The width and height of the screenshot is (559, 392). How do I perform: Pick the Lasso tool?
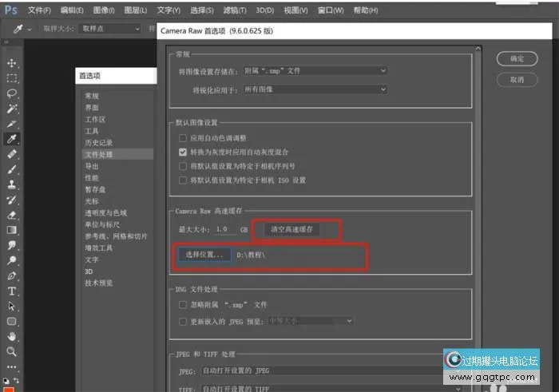[12, 93]
